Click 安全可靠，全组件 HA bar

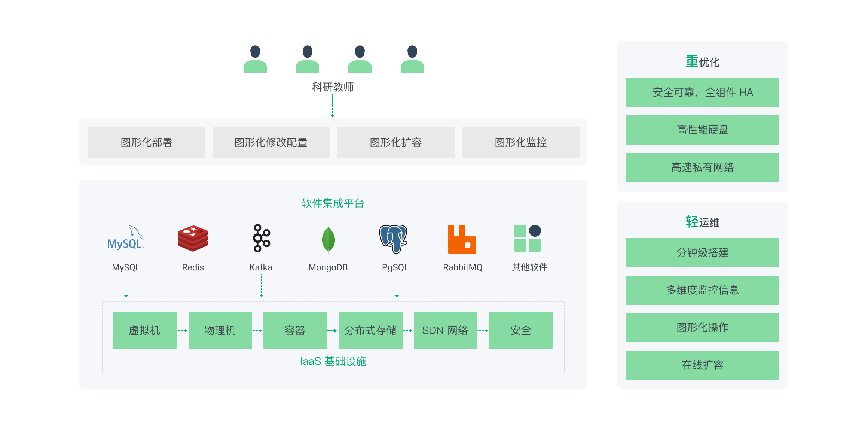click(x=703, y=93)
